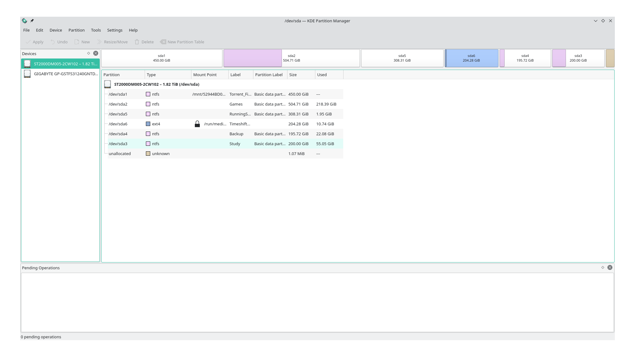Expand the Devices panel header chevron
The width and height of the screenshot is (635, 364).
89,53
